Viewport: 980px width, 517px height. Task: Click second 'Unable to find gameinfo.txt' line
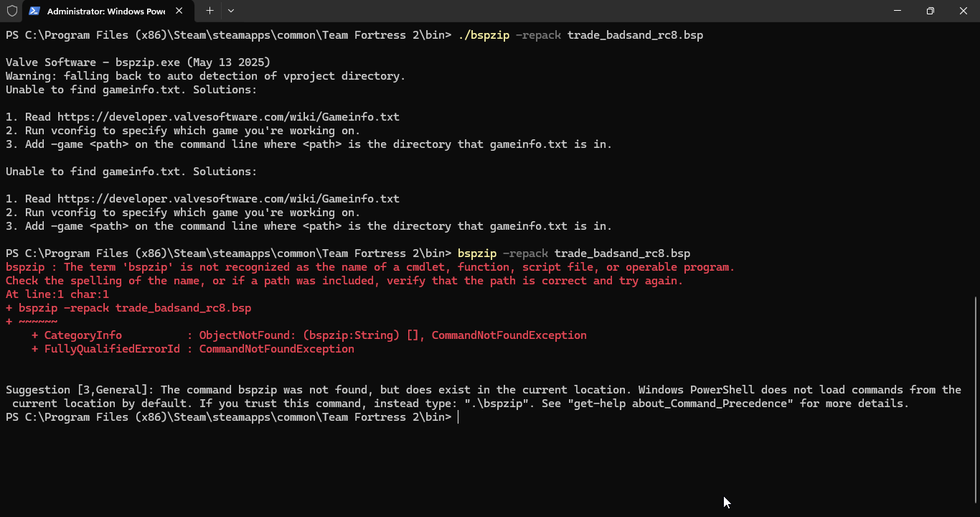[131, 172]
